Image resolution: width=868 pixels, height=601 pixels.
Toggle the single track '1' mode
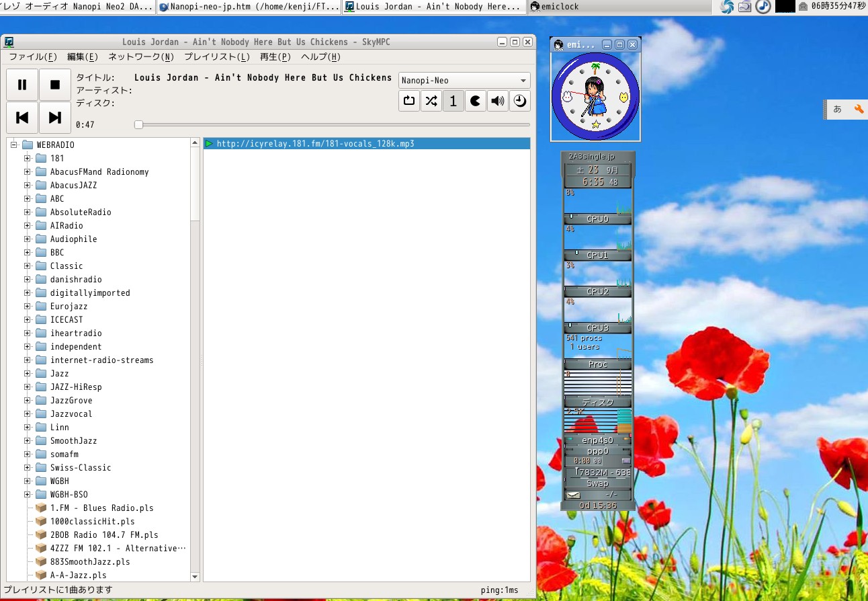click(453, 101)
